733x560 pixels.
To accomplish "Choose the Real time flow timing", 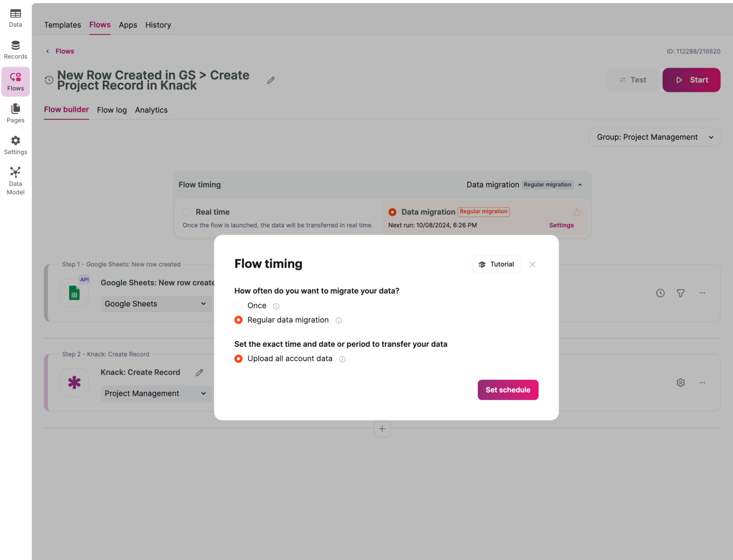I will tap(187, 212).
